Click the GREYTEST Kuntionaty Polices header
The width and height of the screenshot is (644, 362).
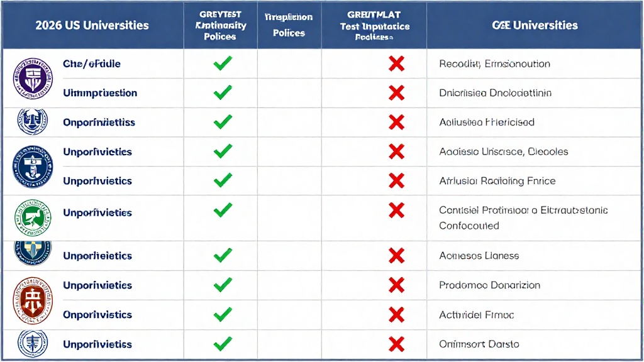(x=221, y=26)
